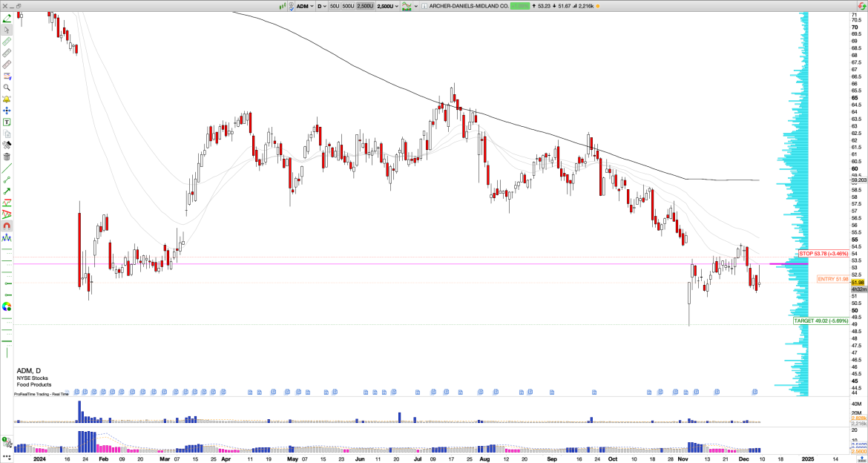Click the copy/duplicate drawing icon
Image resolution: width=868 pixels, height=463 pixels.
[x=6, y=132]
